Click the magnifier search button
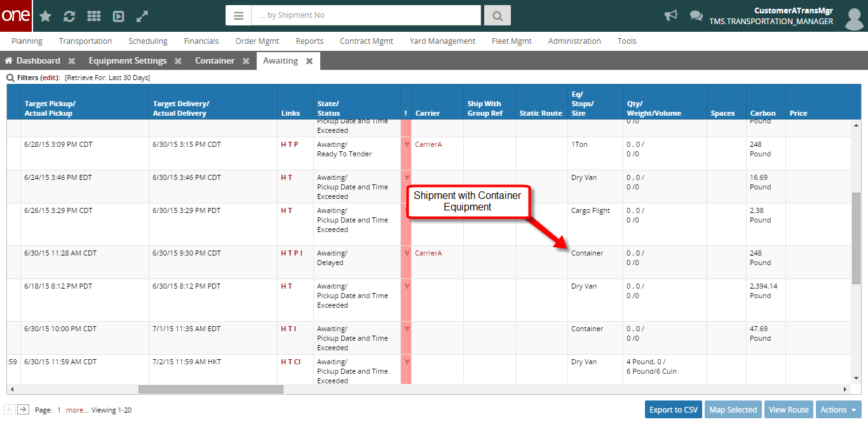Image resolution: width=868 pixels, height=424 pixels. click(498, 15)
